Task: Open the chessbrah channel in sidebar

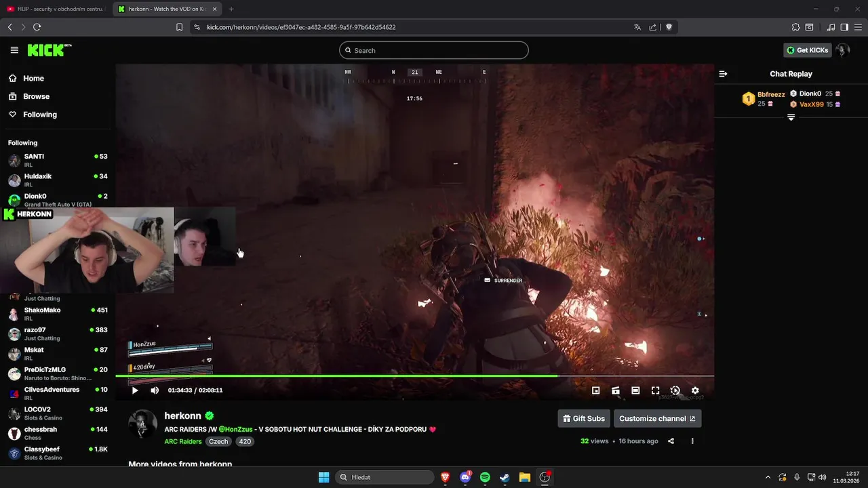Action: 58,433
